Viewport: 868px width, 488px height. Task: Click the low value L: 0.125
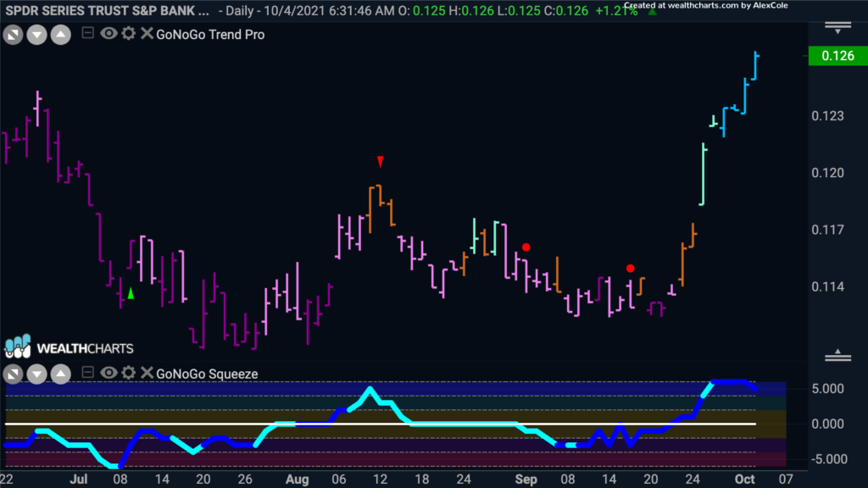(x=519, y=10)
